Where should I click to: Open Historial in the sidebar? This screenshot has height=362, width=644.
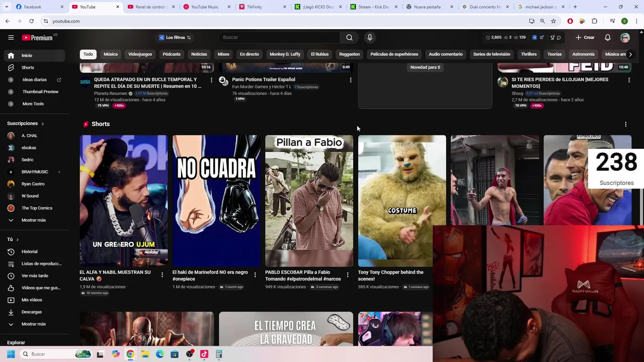pyautogui.click(x=35, y=251)
